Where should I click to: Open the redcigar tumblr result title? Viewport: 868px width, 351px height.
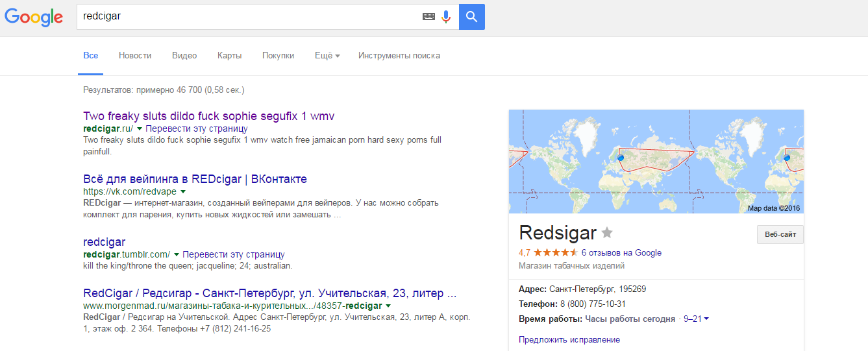point(105,242)
